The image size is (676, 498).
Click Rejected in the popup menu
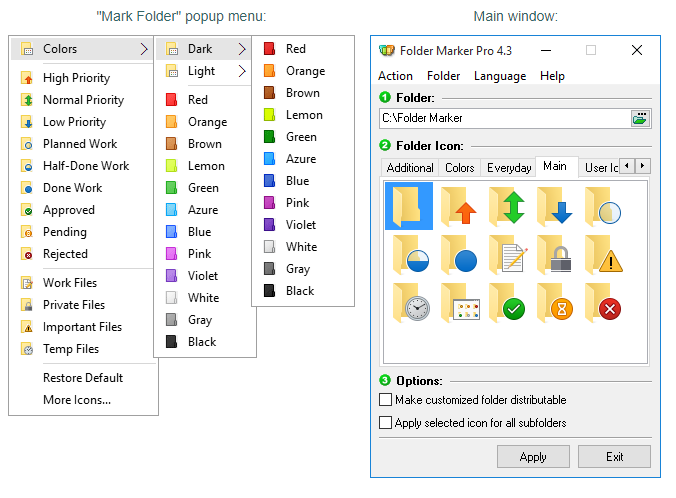[82, 254]
